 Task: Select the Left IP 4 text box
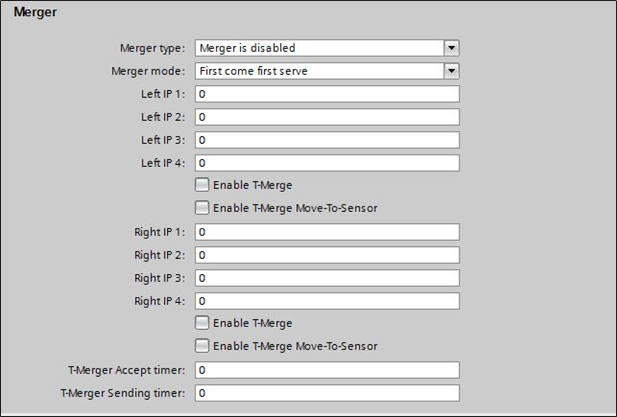(327, 163)
